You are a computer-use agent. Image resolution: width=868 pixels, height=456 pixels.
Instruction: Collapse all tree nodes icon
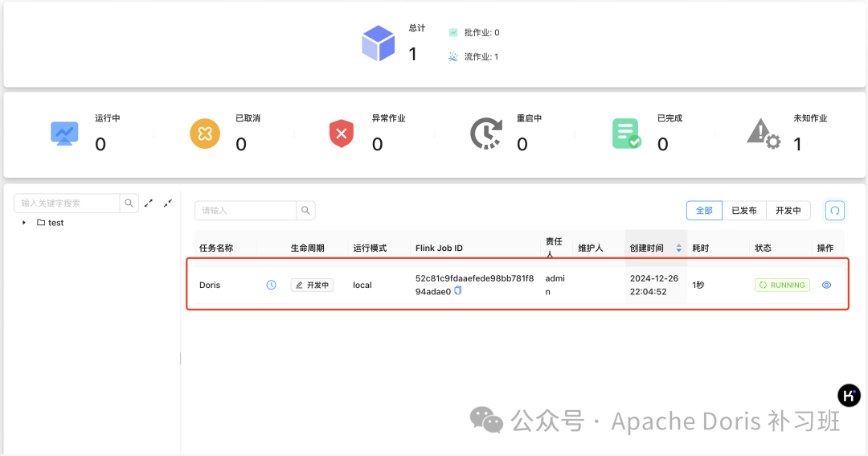click(x=168, y=203)
